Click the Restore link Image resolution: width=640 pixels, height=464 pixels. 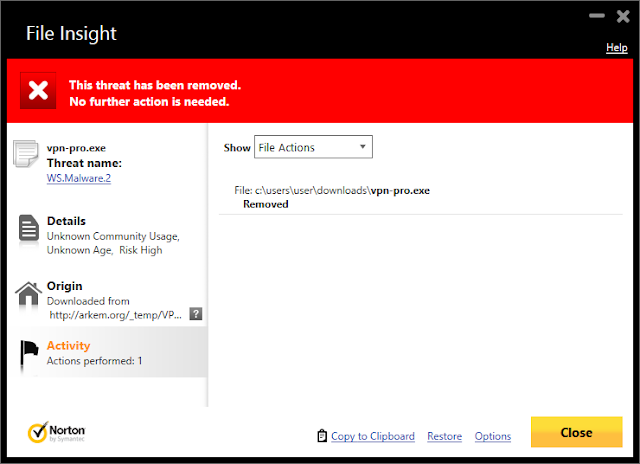444,436
